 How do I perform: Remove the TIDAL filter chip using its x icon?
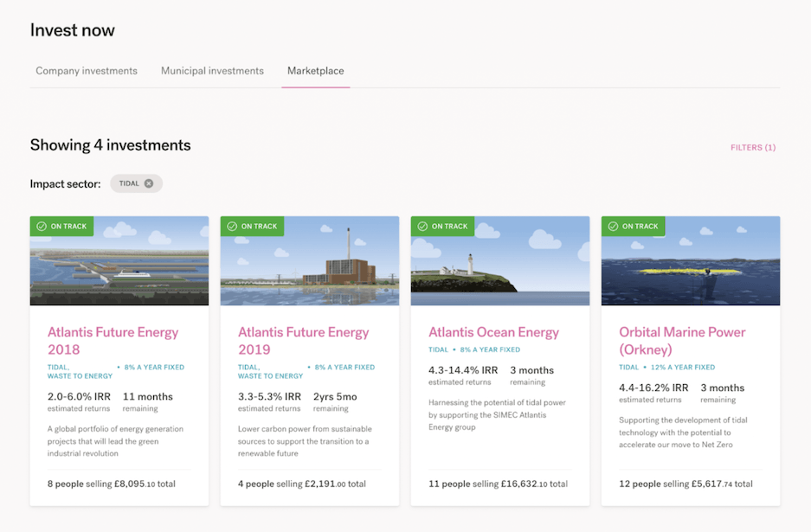point(149,183)
